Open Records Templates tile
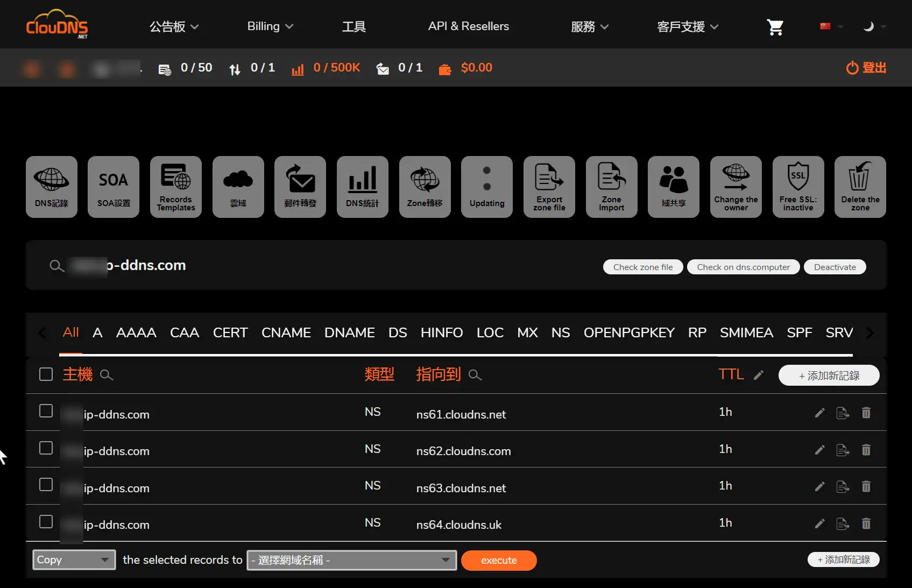The height and width of the screenshot is (588, 912). point(176,187)
